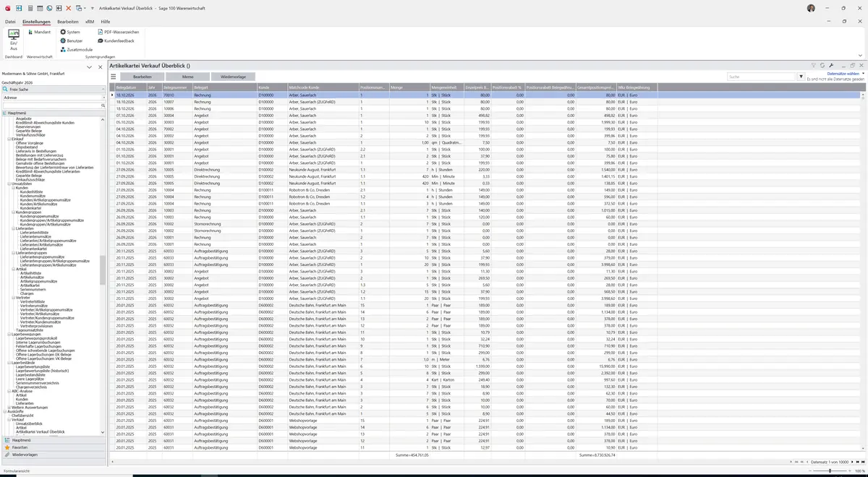Click the Suche input field

pos(761,76)
